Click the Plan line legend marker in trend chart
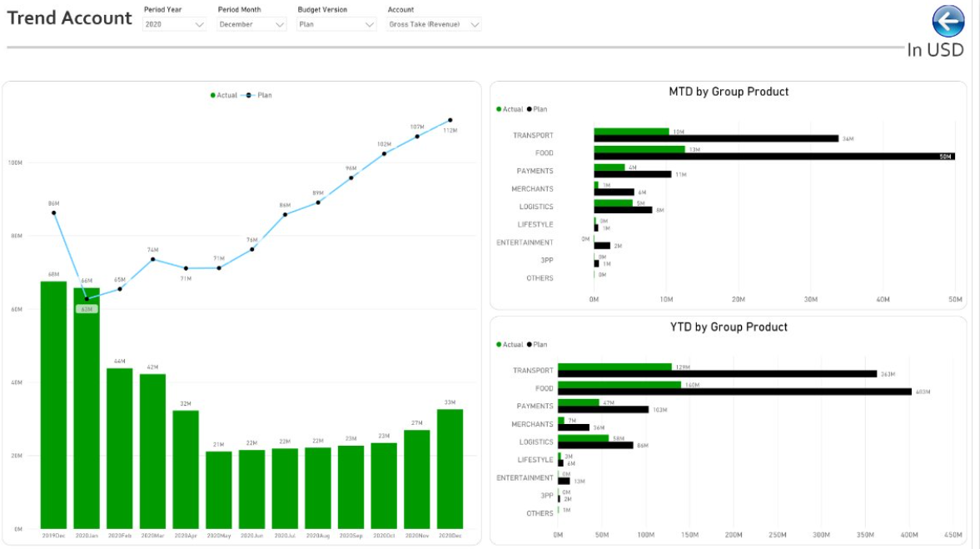 point(248,96)
